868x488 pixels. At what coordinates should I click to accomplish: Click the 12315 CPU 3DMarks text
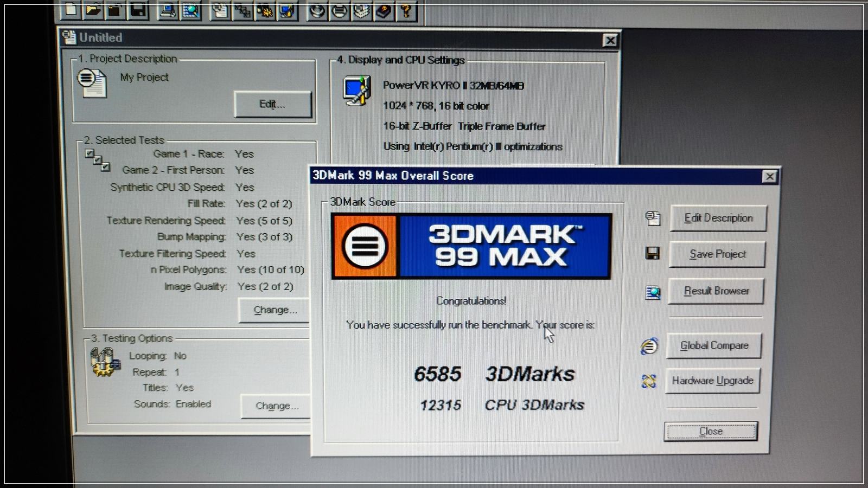pos(502,405)
